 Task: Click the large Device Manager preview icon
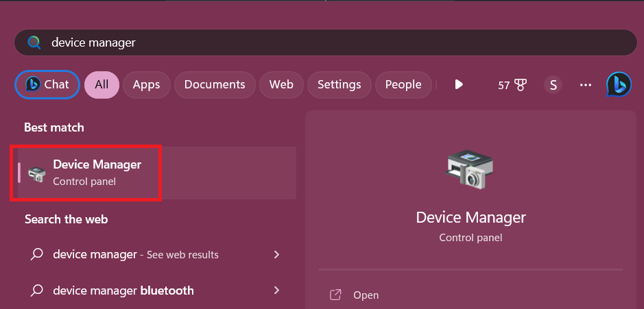pos(470,169)
